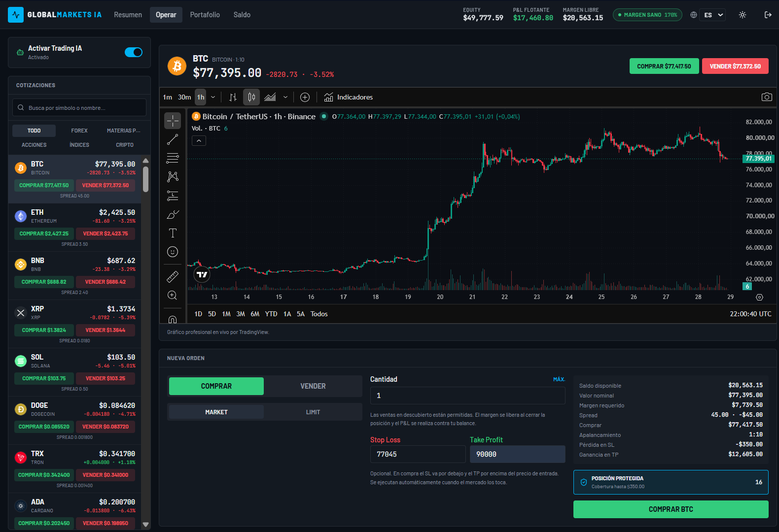Open the ES language dropdown
Screen dimensions: 779x532
(712, 15)
